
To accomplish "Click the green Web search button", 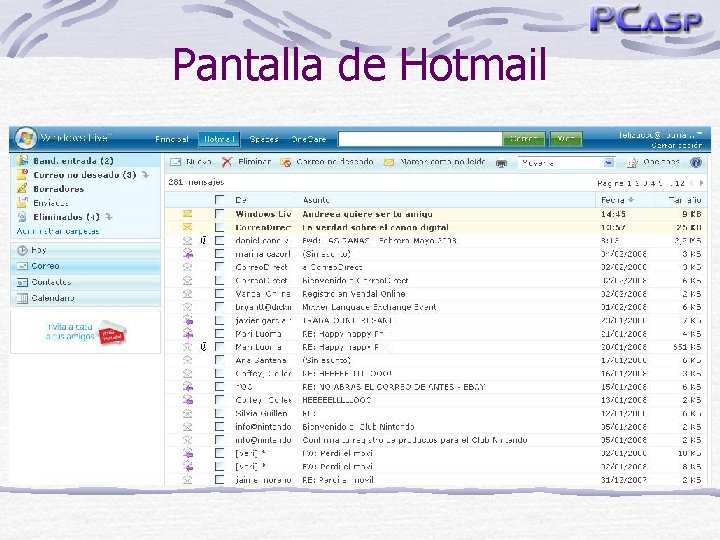I will 566,139.
